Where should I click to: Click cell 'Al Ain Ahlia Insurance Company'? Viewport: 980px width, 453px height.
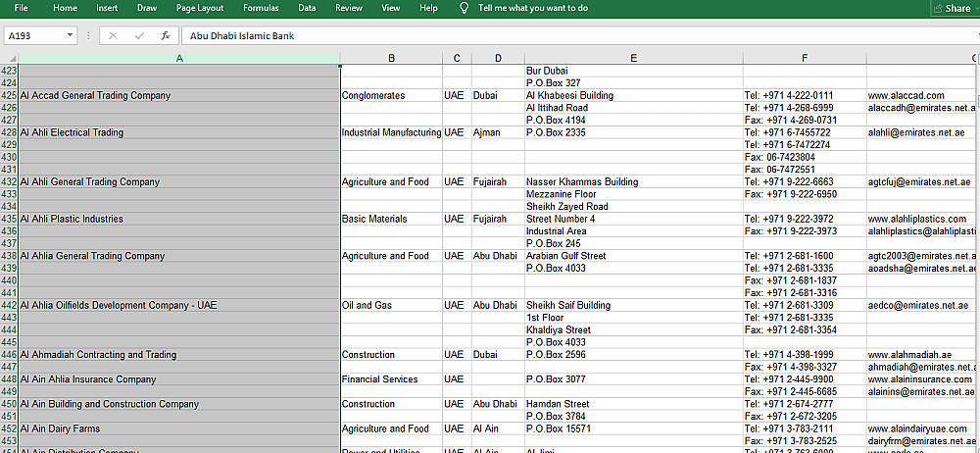pyautogui.click(x=179, y=379)
